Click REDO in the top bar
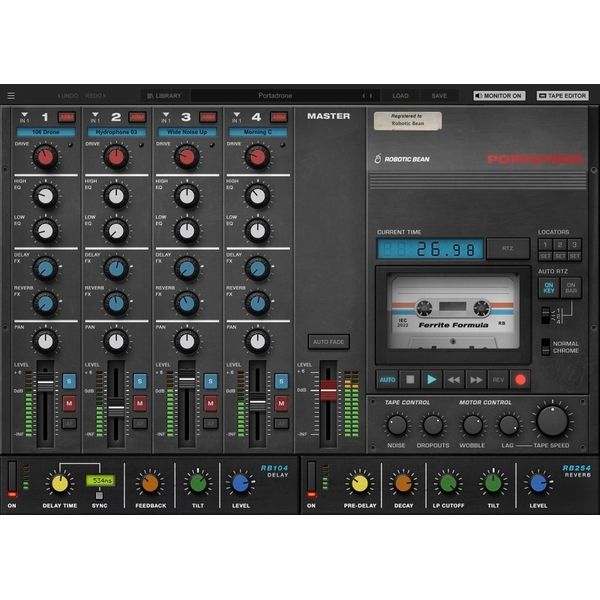 (95, 96)
